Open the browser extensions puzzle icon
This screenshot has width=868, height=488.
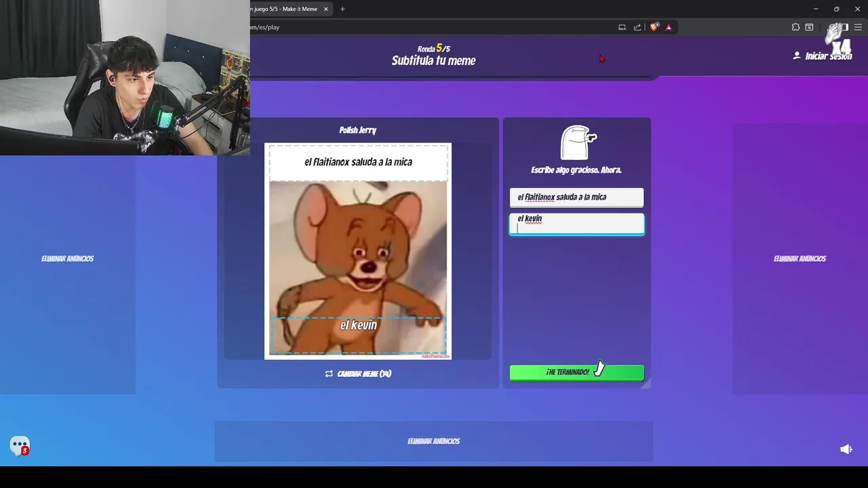pyautogui.click(x=795, y=27)
